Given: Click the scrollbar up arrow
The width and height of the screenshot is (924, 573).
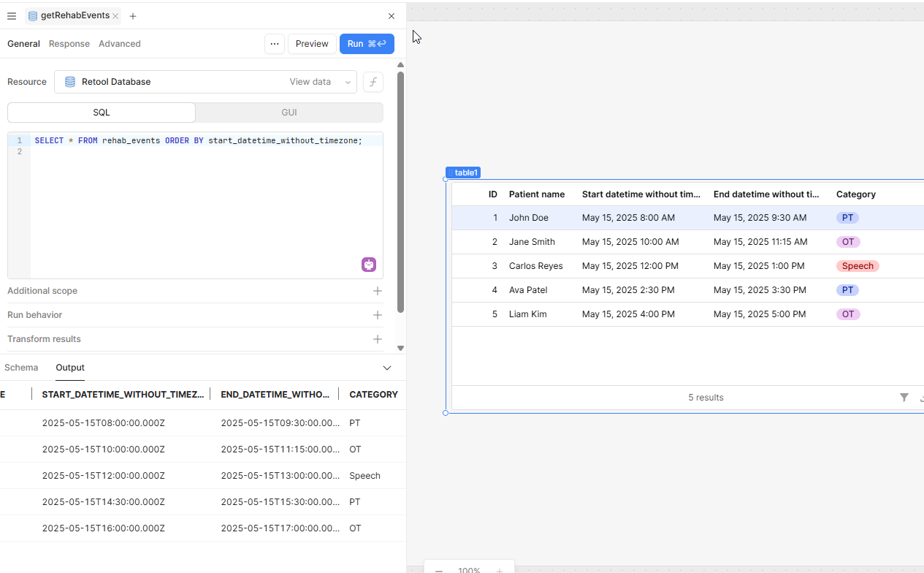Looking at the screenshot, I should point(400,64).
